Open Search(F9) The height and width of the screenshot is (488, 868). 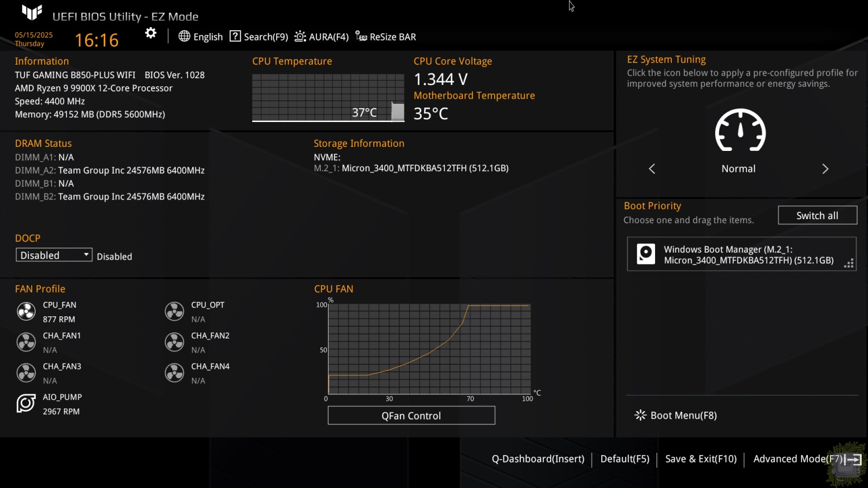click(266, 37)
